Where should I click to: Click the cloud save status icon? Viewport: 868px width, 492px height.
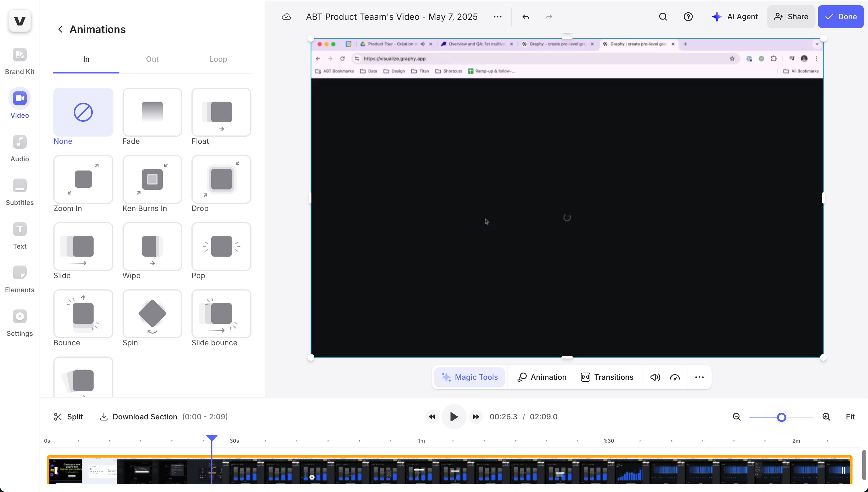point(286,17)
